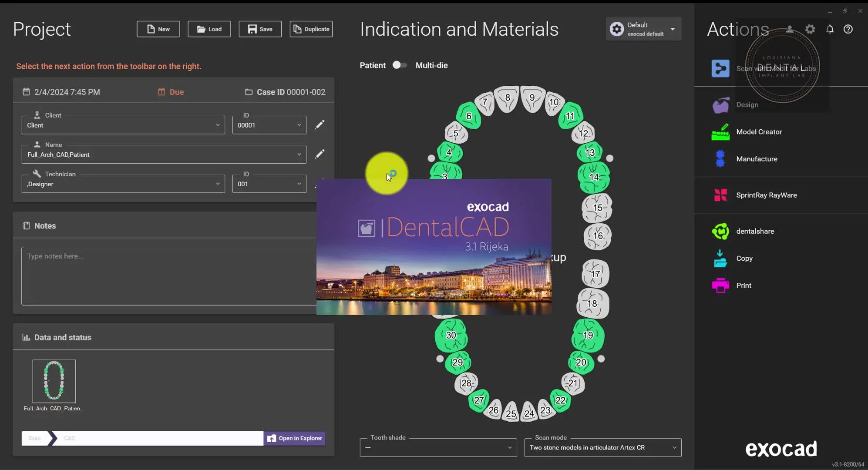Select tooth 11 on the chart

click(570, 116)
